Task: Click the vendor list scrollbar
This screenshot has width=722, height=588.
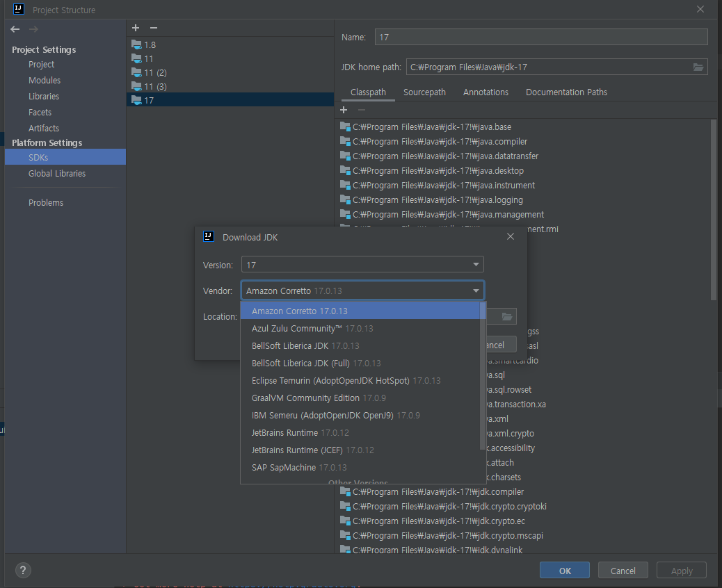Action: (x=483, y=375)
